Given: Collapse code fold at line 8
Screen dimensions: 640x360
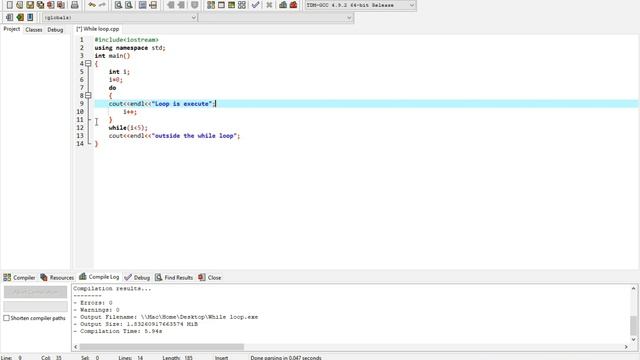Looking at the screenshot, I should point(88,96).
